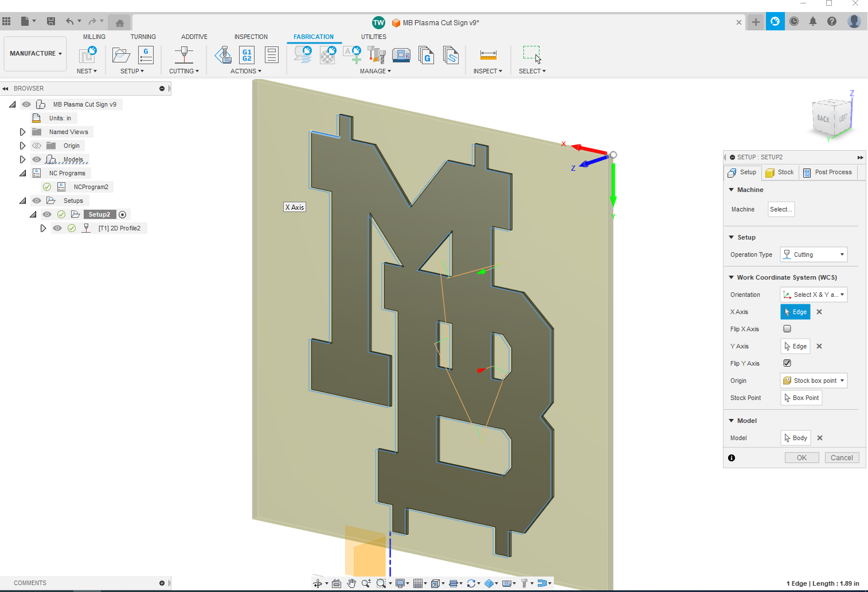Cancel the Setup dialog
Viewport: 868px width, 592px height.
[842, 458]
